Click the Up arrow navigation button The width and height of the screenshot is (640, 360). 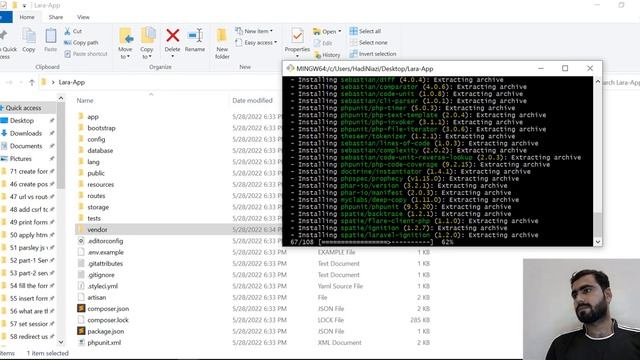click(32, 82)
